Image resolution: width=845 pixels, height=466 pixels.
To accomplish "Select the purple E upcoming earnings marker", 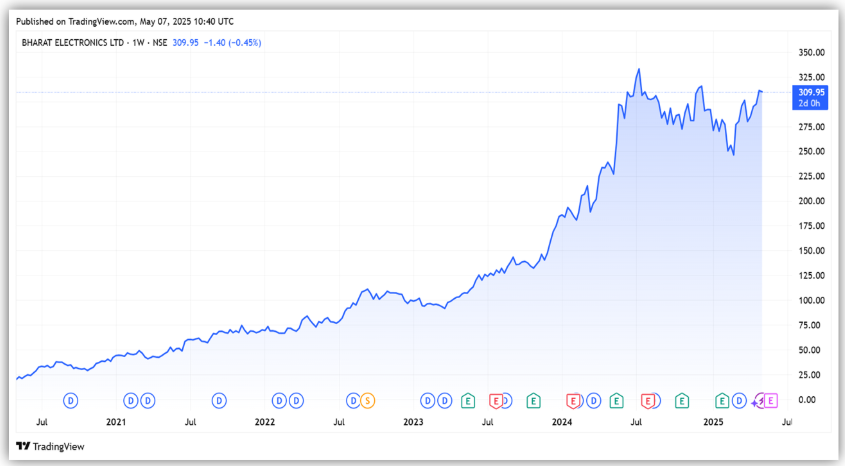I will 771,400.
